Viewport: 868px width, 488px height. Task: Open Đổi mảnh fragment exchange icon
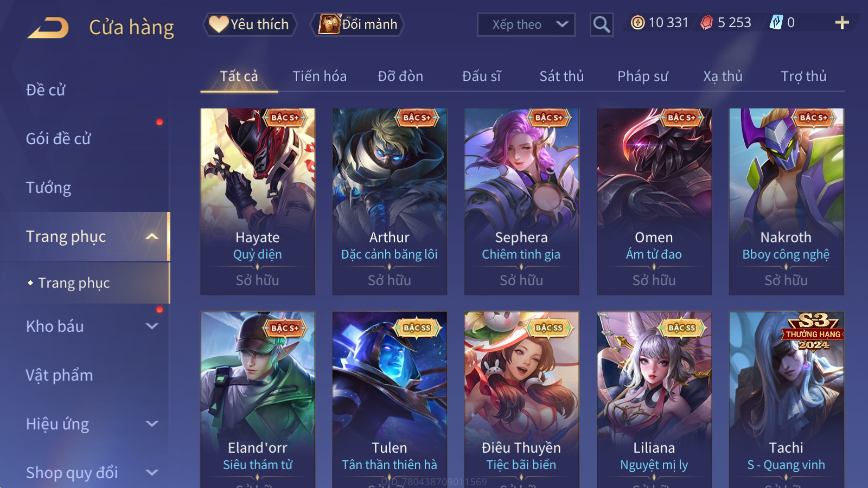(329, 24)
